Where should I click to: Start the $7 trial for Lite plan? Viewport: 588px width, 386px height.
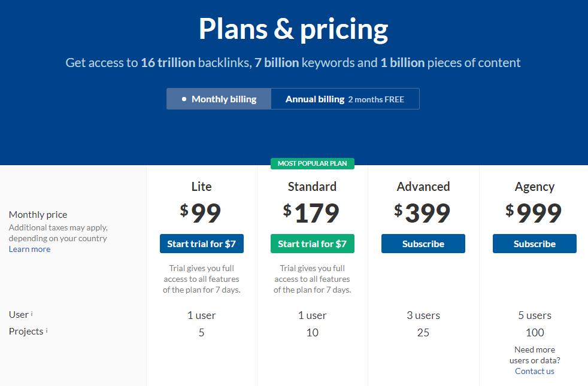point(202,244)
